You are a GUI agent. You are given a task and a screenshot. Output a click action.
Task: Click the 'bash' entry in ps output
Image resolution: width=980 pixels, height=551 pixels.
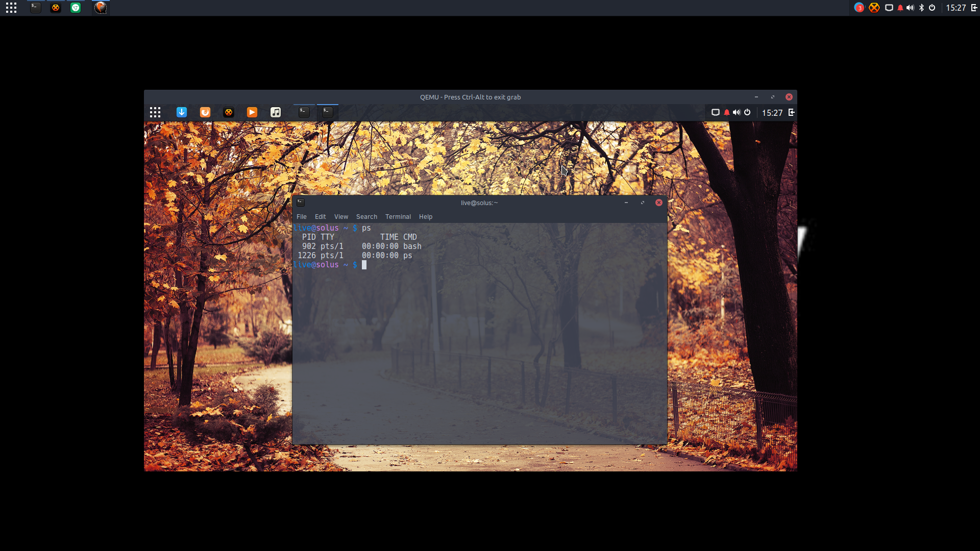point(412,246)
